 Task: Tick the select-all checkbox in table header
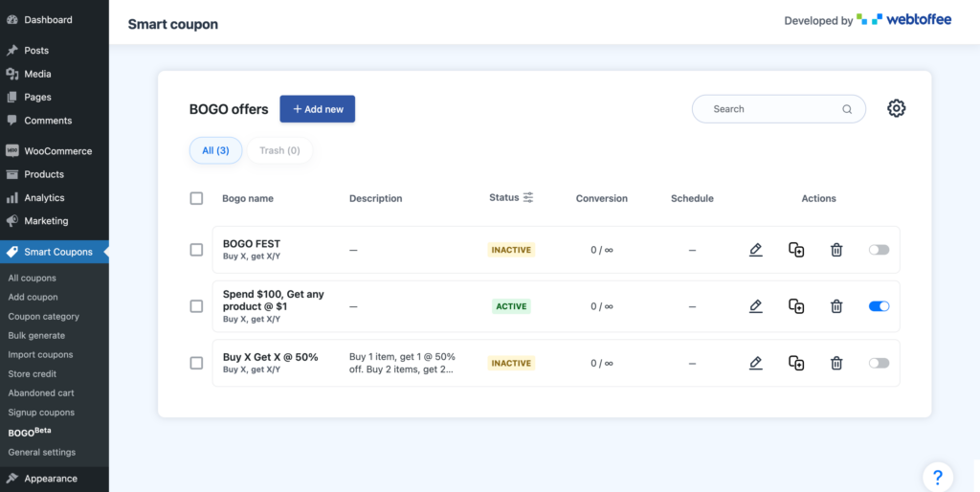tap(196, 198)
